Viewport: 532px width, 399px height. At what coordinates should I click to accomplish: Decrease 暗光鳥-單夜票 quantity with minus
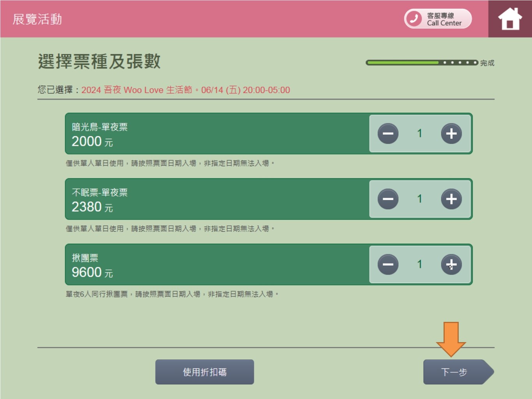tap(388, 134)
